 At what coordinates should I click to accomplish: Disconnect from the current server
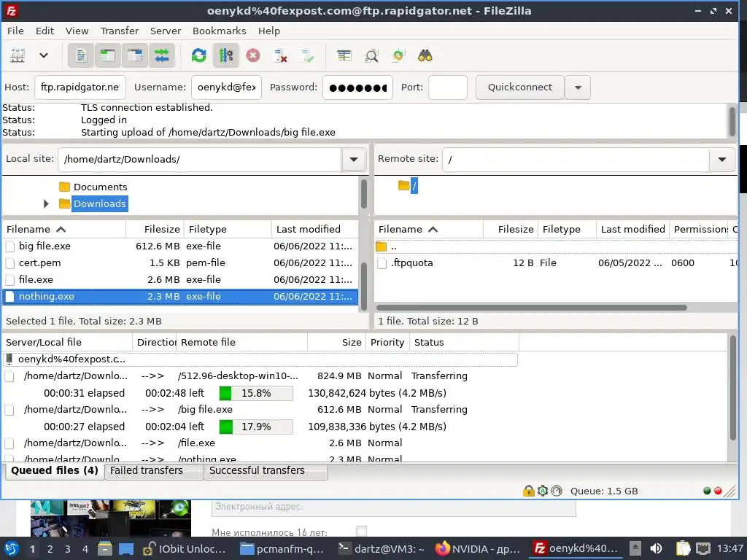pos(280,55)
